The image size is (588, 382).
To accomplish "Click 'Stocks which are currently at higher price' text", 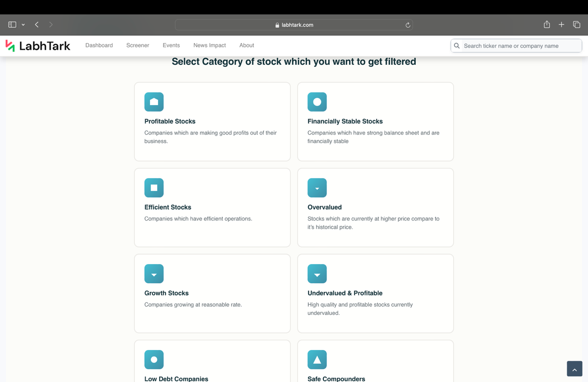I will point(374,223).
